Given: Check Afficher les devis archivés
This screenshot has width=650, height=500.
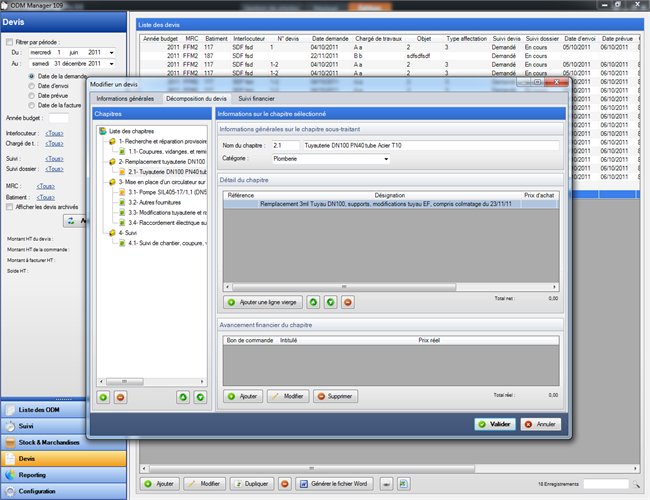Looking at the screenshot, I should point(11,207).
